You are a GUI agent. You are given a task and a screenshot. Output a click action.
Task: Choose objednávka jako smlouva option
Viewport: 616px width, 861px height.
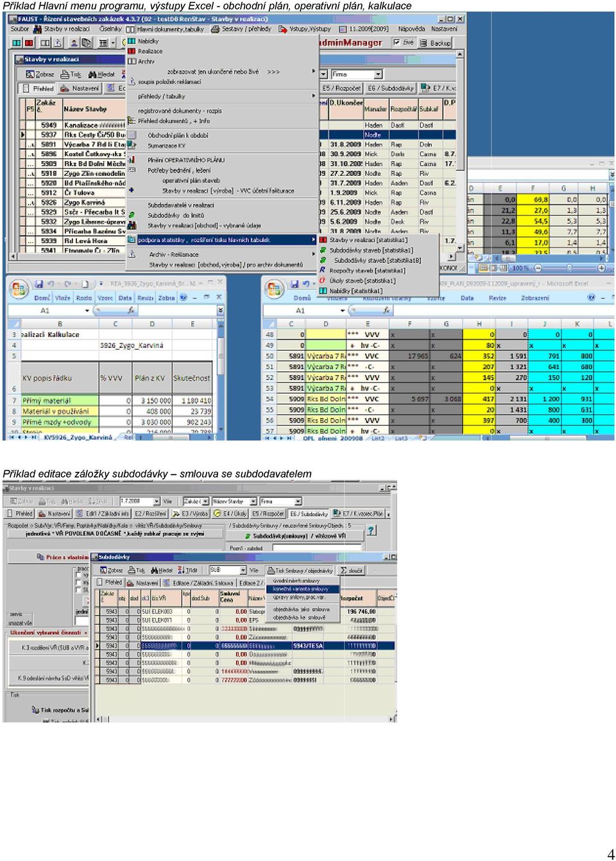pos(302,609)
